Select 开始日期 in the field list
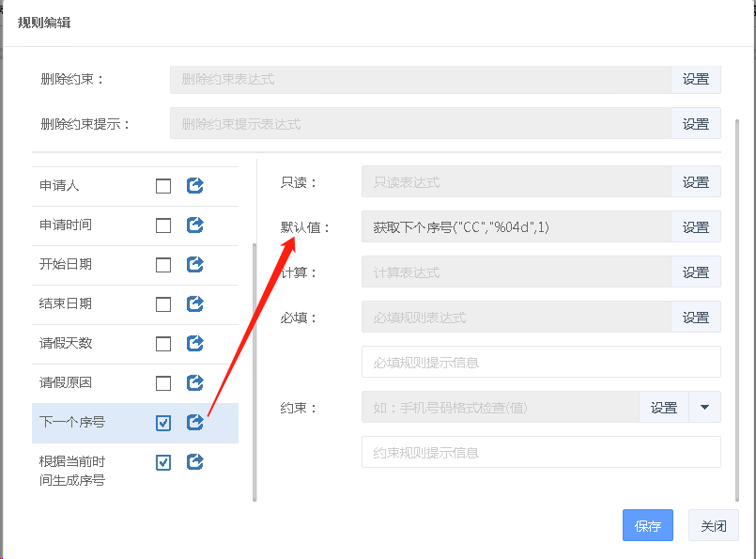Screen dimensions: 756x559 coord(67,265)
